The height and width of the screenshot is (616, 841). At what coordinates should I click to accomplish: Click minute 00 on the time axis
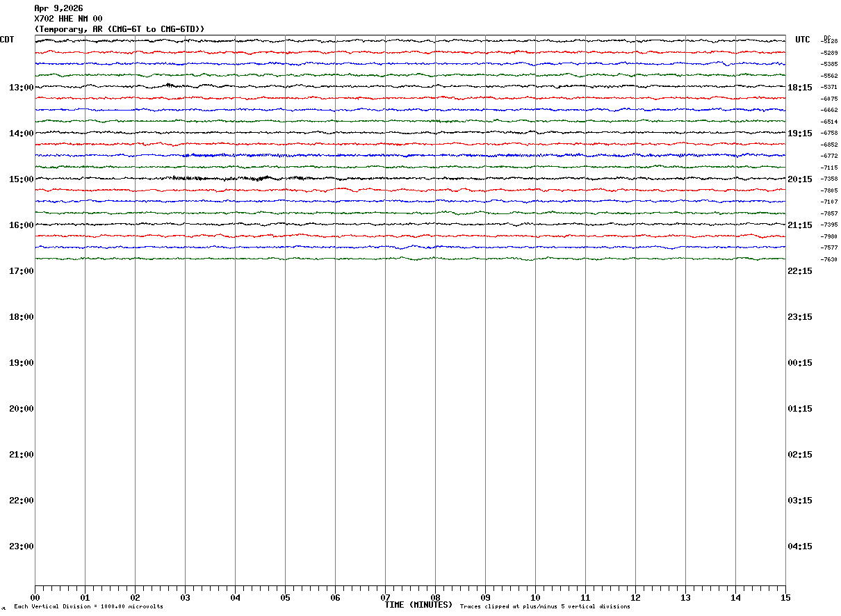click(35, 598)
